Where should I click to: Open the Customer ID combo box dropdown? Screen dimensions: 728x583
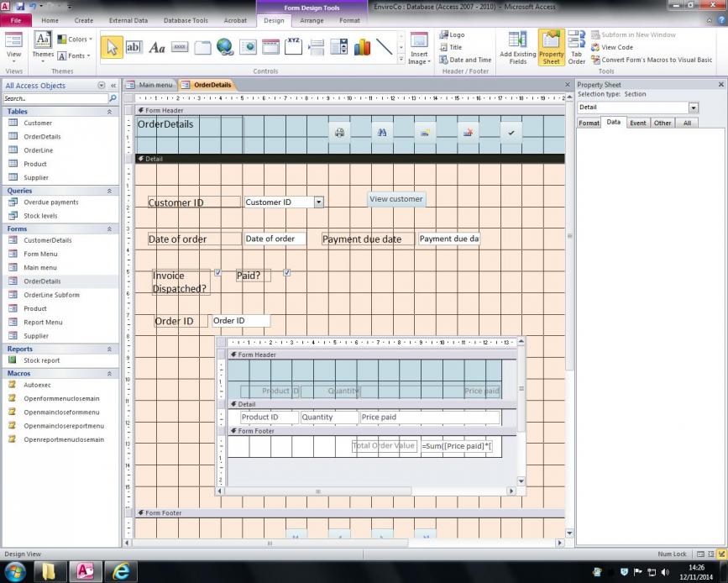(x=318, y=202)
